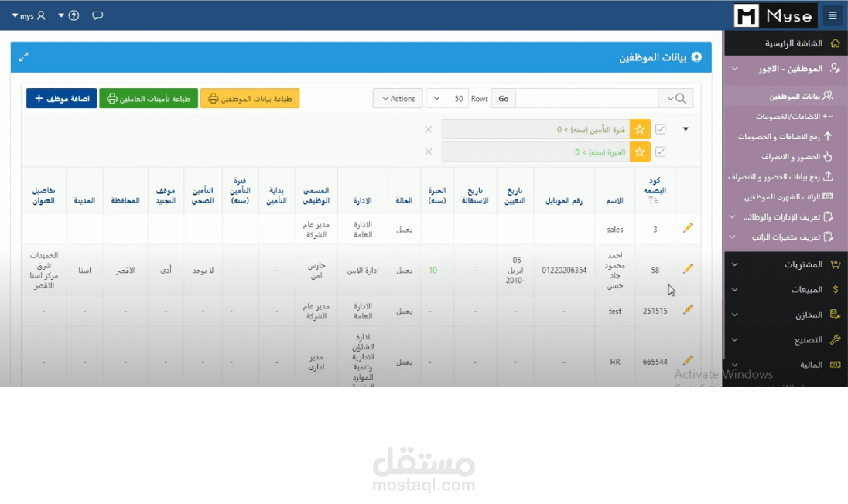
Task: Click طباعة تأمينات العاملين button
Action: coord(149,98)
